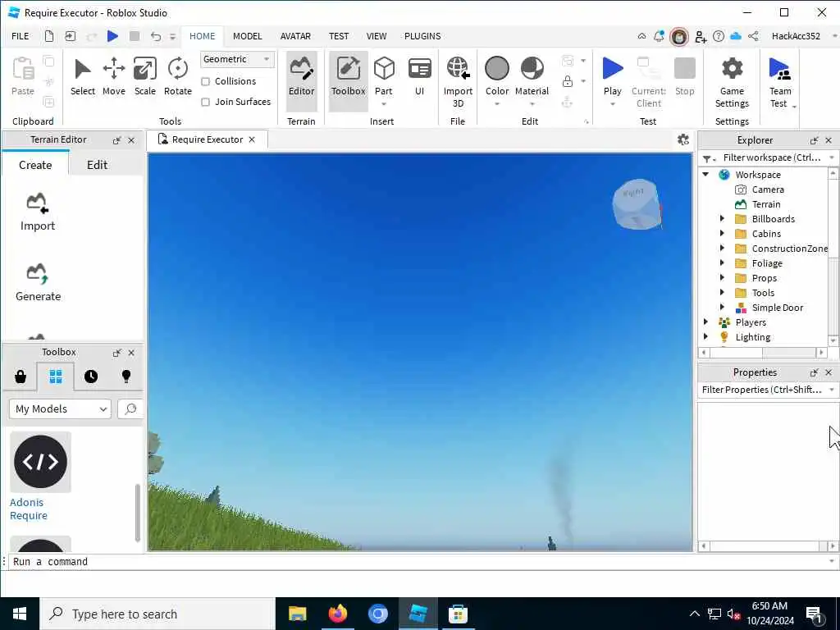The height and width of the screenshot is (630, 840).
Task: Enable the Join Surfaces checkbox
Action: coord(205,102)
